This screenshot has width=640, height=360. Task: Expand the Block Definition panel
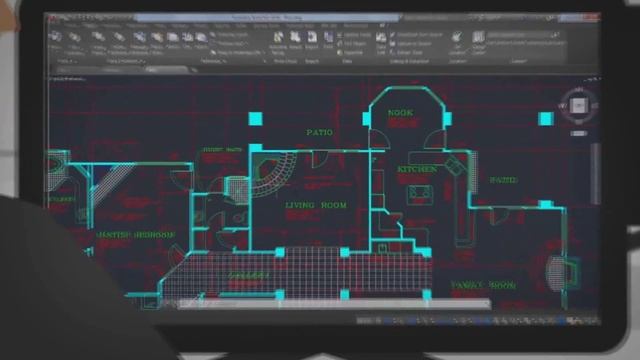(x=125, y=61)
